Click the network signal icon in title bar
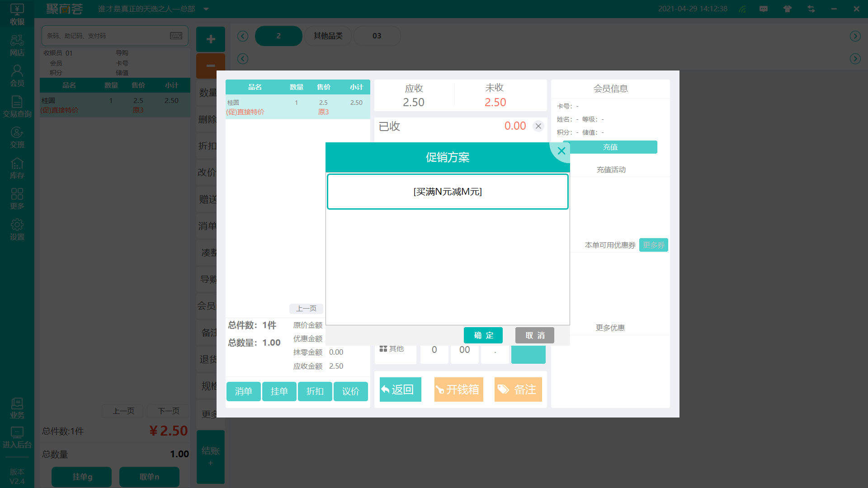868x488 pixels. point(742,9)
